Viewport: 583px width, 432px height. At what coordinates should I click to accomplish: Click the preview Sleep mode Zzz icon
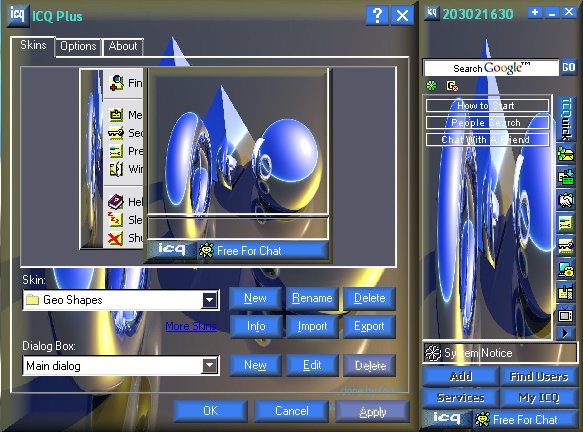click(115, 219)
